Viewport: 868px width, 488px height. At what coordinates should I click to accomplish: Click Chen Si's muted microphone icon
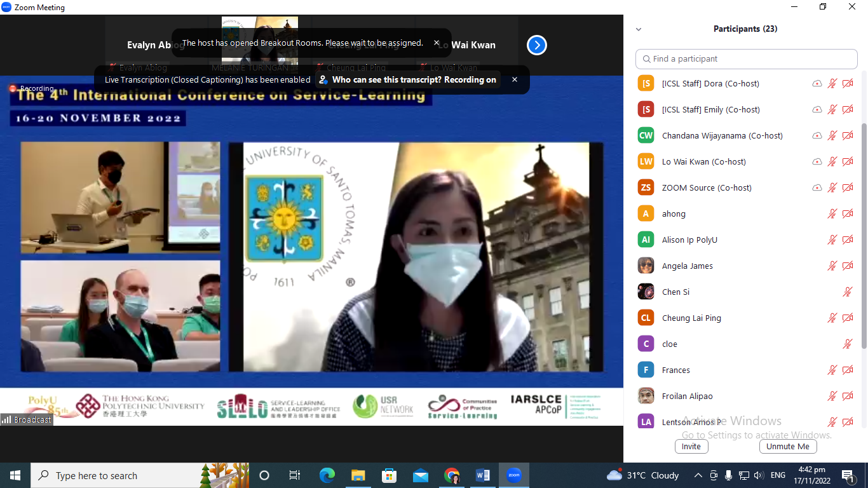pos(848,292)
